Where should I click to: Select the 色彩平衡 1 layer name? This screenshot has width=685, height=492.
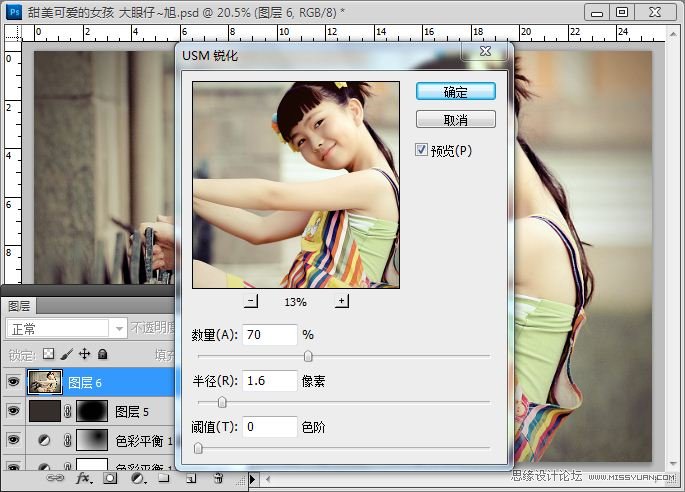[144, 441]
